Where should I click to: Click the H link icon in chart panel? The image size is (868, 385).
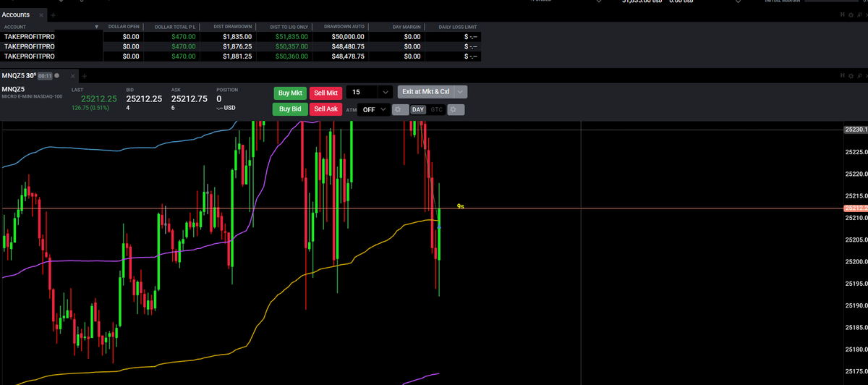tap(842, 75)
